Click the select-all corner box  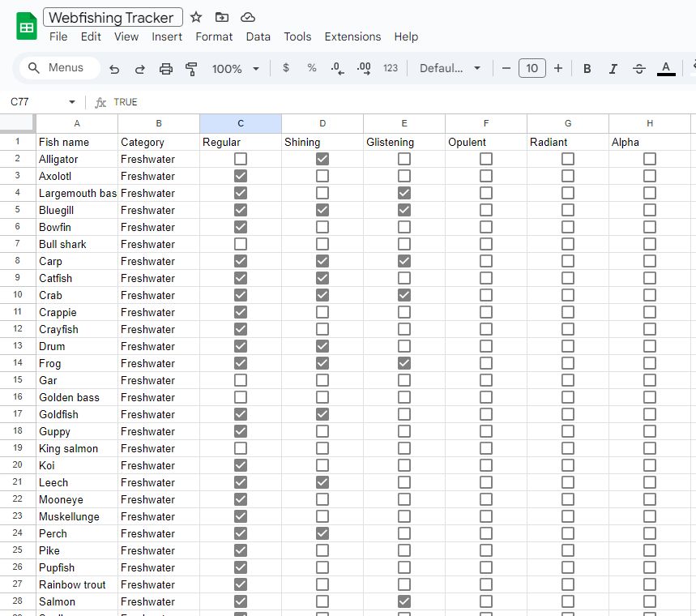[17, 123]
